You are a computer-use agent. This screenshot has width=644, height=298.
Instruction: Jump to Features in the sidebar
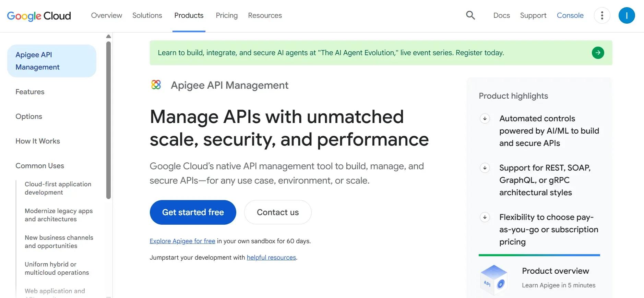coord(30,92)
